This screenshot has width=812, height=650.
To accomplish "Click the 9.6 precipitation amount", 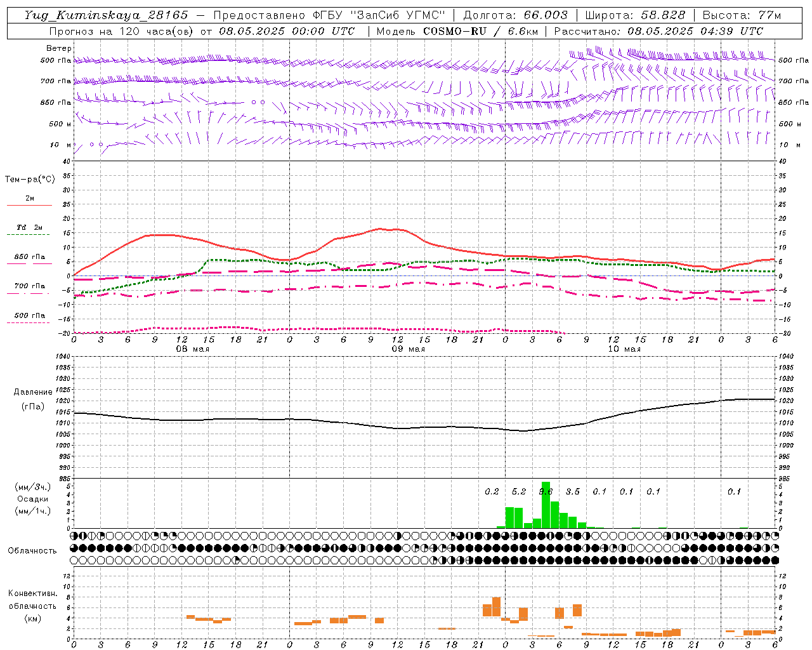I will pos(546,492).
